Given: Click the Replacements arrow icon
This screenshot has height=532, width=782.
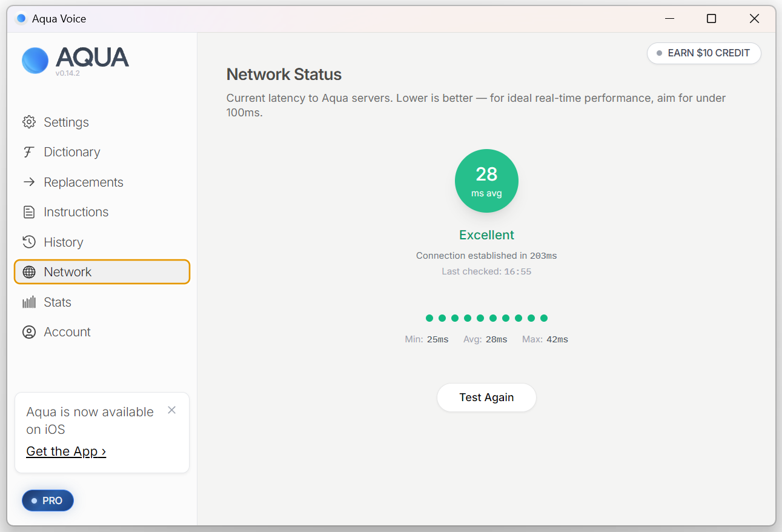Looking at the screenshot, I should click(29, 182).
